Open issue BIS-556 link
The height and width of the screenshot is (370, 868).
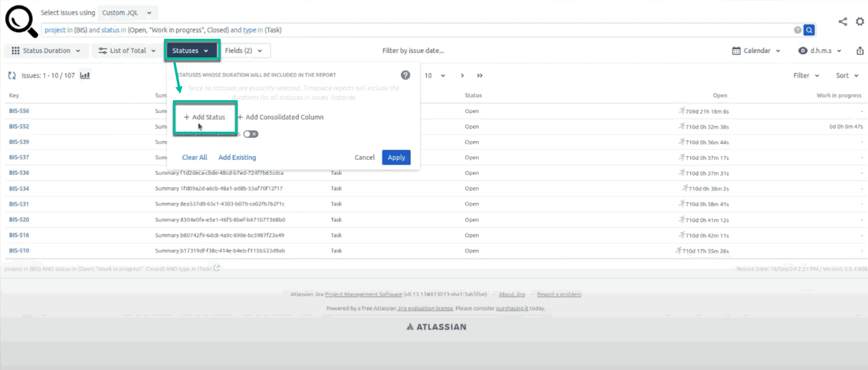pos(19,111)
